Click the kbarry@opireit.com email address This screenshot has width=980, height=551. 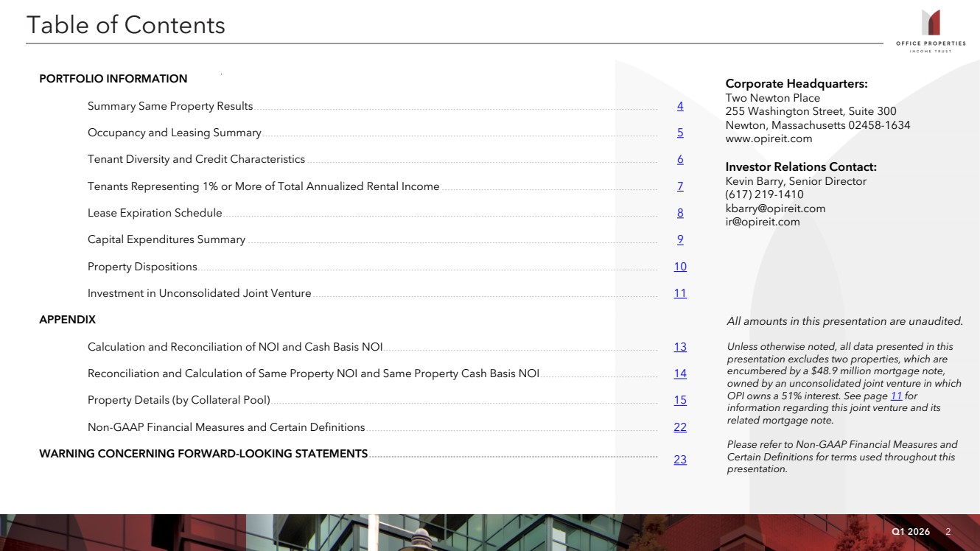pyautogui.click(x=775, y=208)
